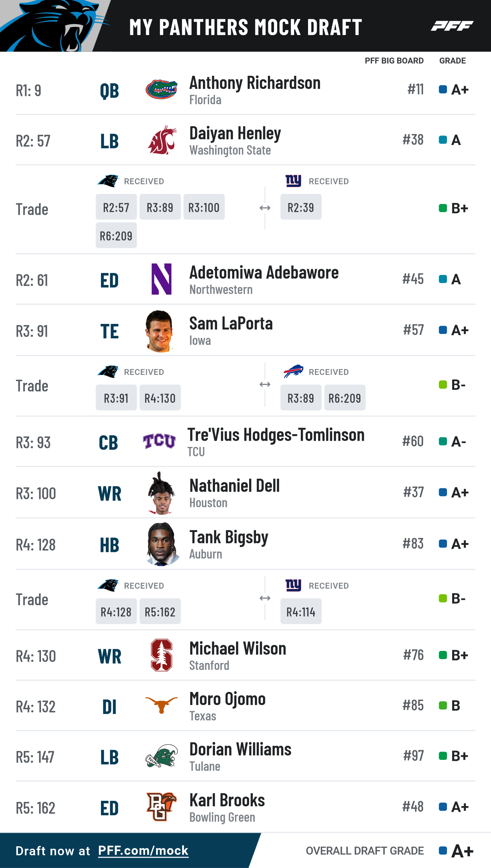Click the Anthony Richardson player name
Screen dimensions: 491x868
pyautogui.click(x=255, y=83)
